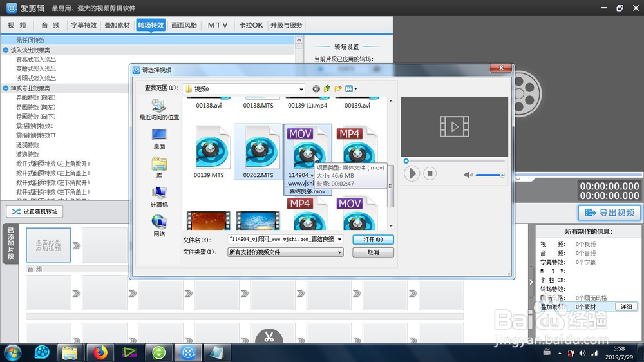This screenshot has height=362, width=644.
Task: Click the 爱剪辑 film reel taskbar icon
Action: (x=188, y=352)
